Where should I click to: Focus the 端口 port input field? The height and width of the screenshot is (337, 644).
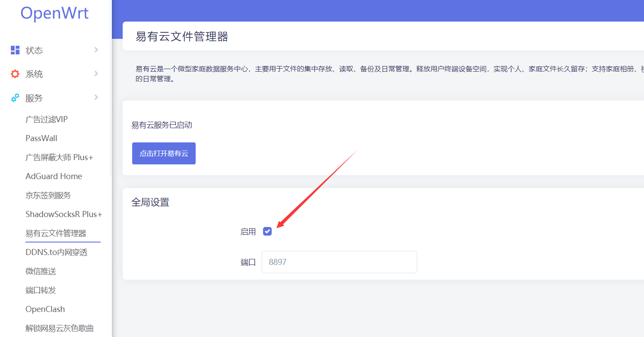tap(339, 262)
